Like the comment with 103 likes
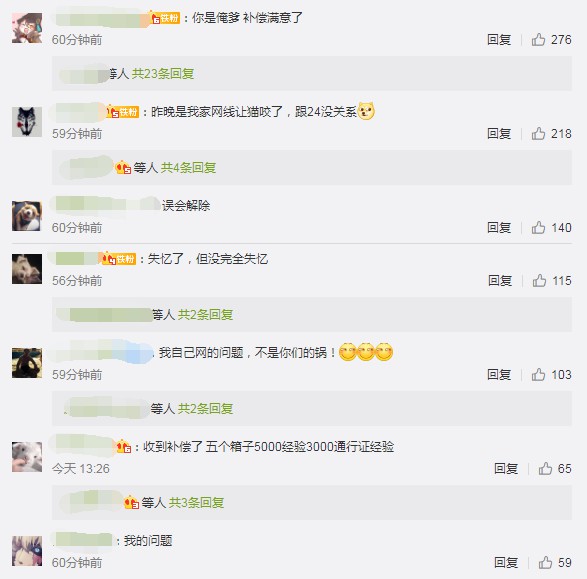Screen dimensions: 587x579 pyautogui.click(x=538, y=374)
